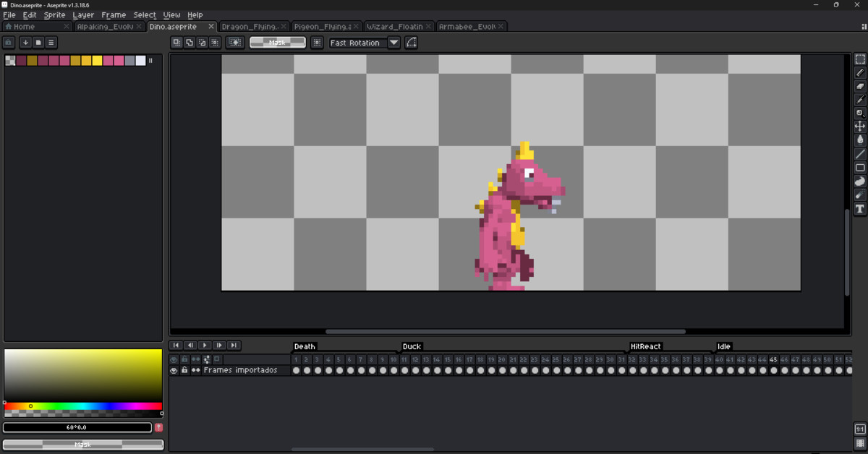Select the Rectangle shape tool
Viewport: 868px width, 454px height.
pos(860,168)
